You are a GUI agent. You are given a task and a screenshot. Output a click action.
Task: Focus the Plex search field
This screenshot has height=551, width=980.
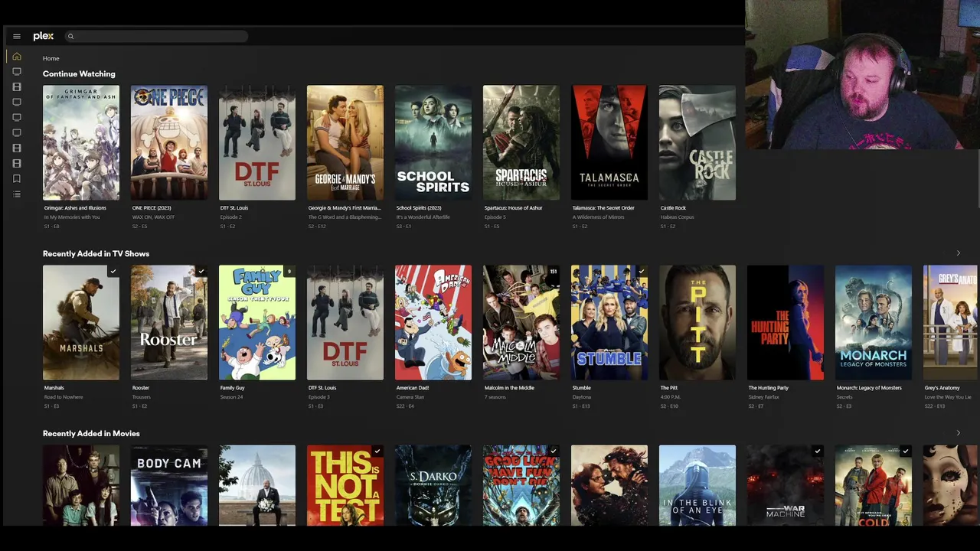tap(157, 36)
